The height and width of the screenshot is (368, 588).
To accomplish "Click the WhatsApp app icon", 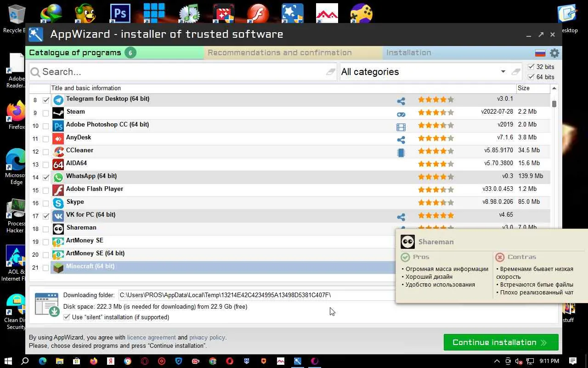I will point(58,177).
